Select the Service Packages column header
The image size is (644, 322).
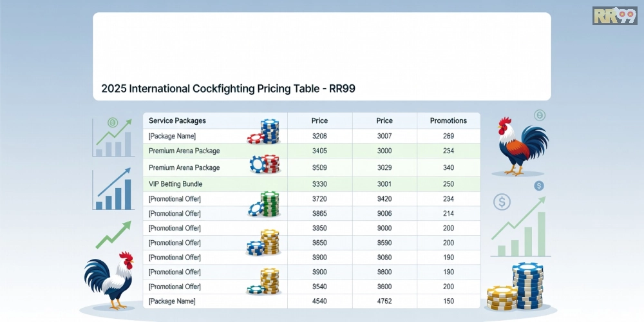(178, 121)
